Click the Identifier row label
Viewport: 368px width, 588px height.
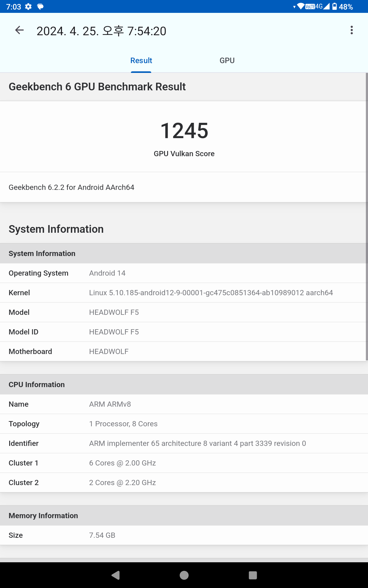click(24, 443)
